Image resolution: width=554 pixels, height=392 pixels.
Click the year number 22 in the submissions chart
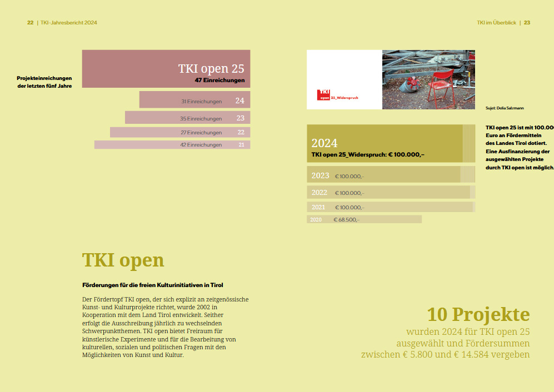click(x=241, y=133)
